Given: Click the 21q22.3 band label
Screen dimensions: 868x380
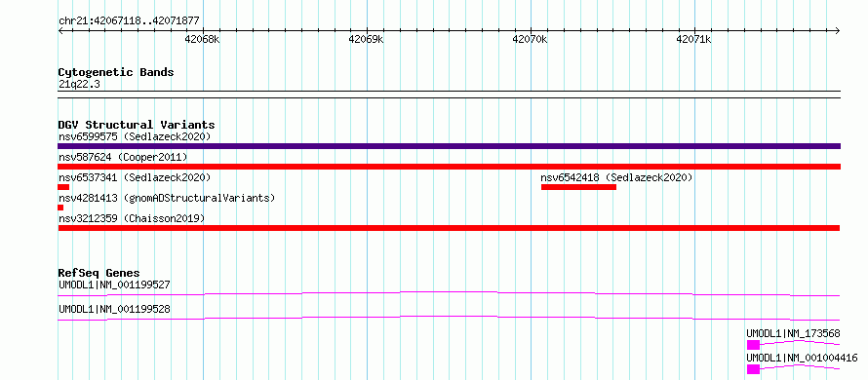Looking at the screenshot, I should point(79,85).
